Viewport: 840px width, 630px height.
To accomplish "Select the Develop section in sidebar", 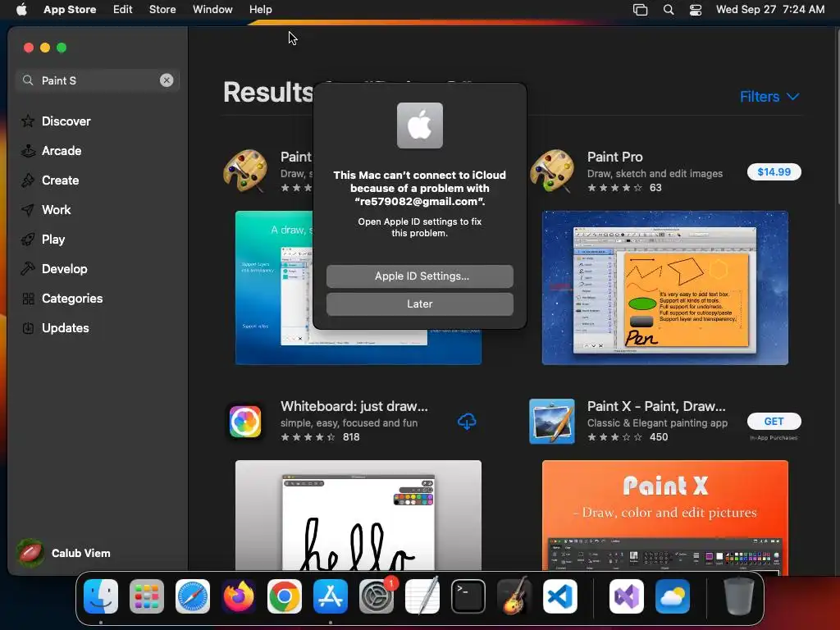I will [64, 269].
